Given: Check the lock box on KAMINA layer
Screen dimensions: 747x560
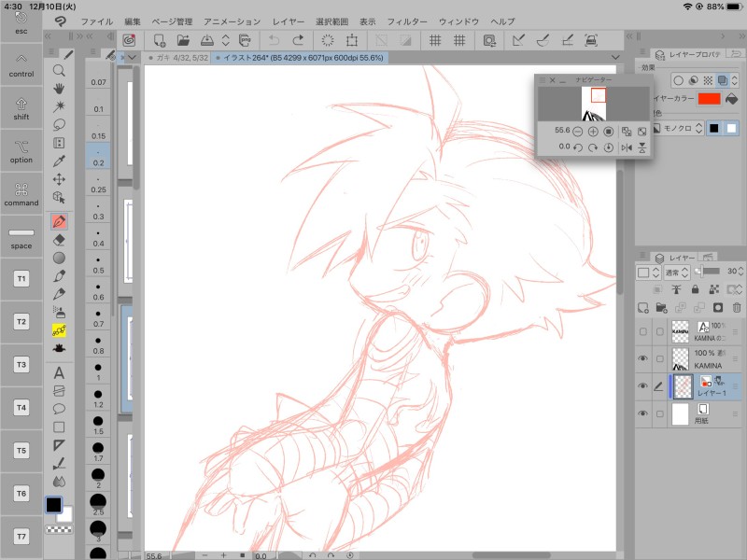Looking at the screenshot, I should tap(660, 358).
